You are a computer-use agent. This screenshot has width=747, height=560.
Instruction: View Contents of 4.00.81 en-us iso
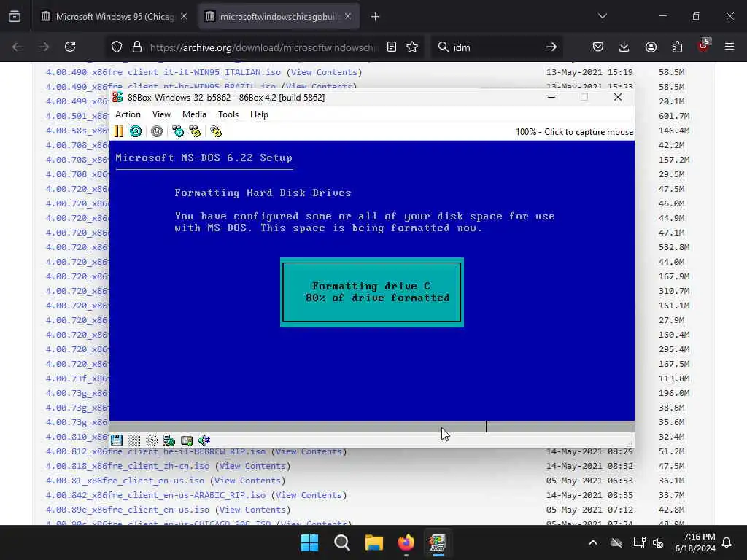coord(247,481)
